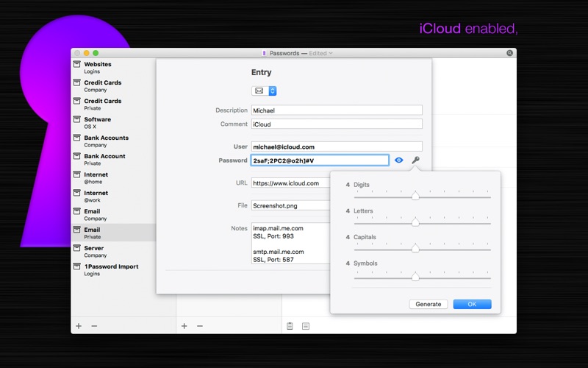588x368 pixels.
Task: Click the Passwords document icon in the title
Action: click(264, 53)
